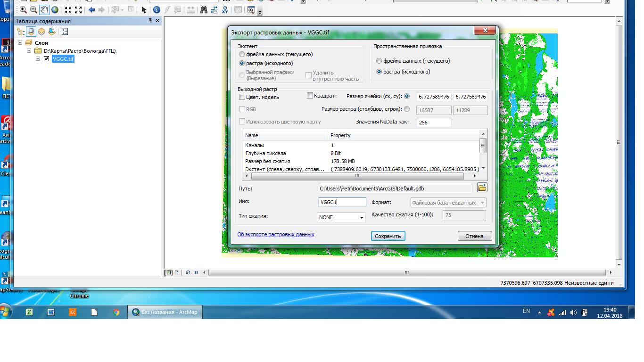Open the Windows Start menu
This screenshot has height=362, width=644.
(x=5, y=312)
